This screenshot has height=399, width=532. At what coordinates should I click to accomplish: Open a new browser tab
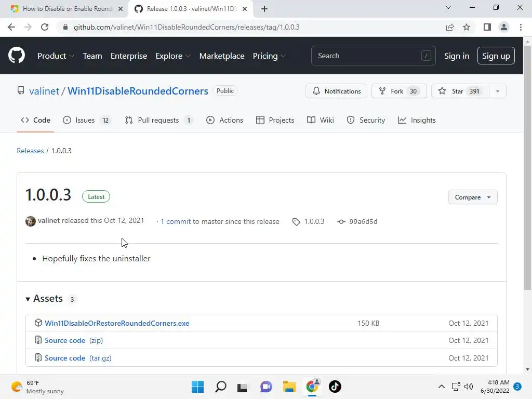coord(264,9)
